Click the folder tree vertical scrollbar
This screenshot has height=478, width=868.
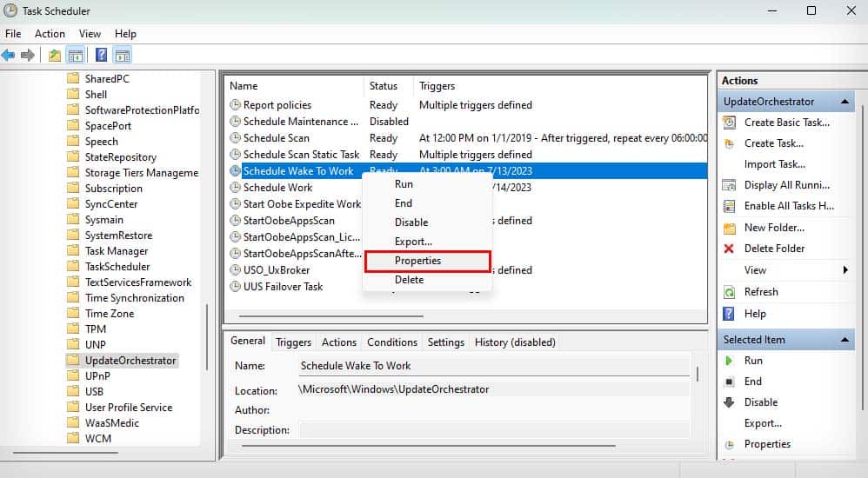208,336
